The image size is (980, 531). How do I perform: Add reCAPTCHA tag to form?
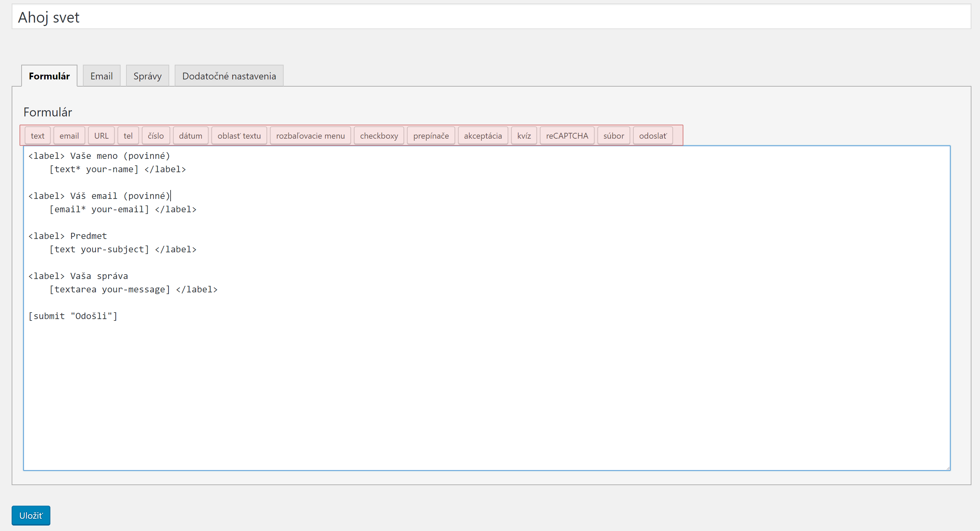click(x=567, y=136)
